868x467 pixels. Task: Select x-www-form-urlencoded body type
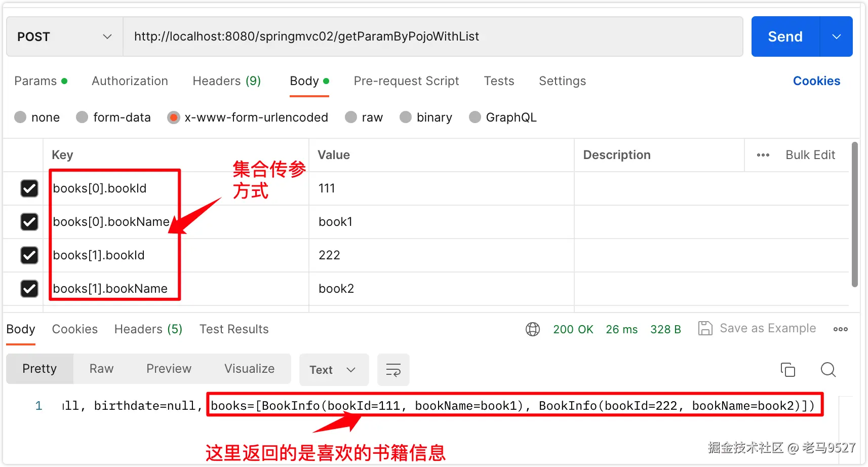click(174, 118)
